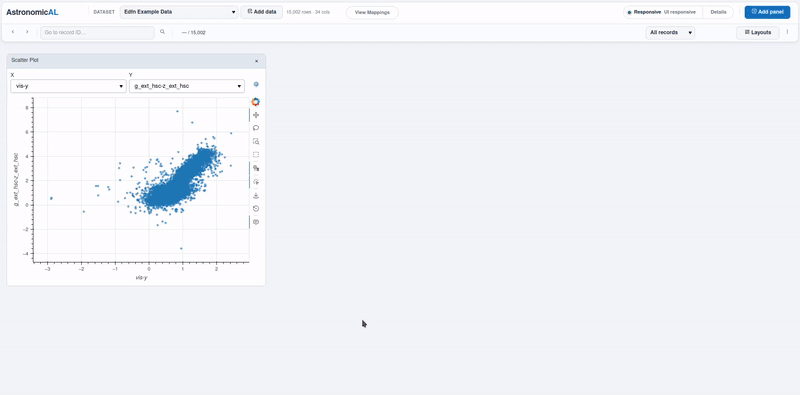Click the Bokeh logo icon
Image resolution: width=800 pixels, height=395 pixels.
pyautogui.click(x=256, y=102)
